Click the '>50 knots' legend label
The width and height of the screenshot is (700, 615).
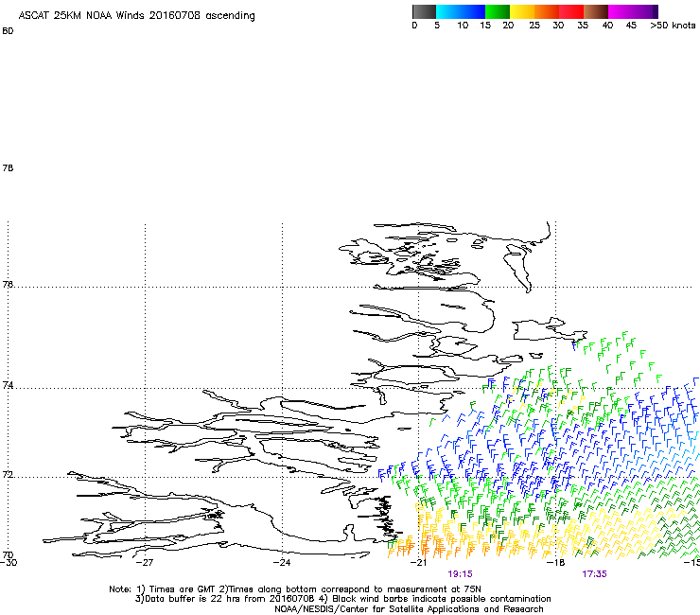(673, 26)
